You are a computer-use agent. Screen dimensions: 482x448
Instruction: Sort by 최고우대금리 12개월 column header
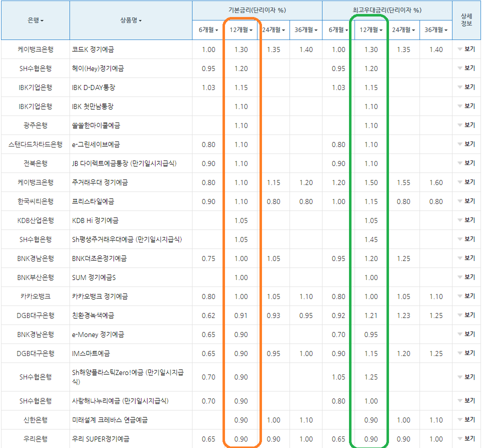(371, 30)
